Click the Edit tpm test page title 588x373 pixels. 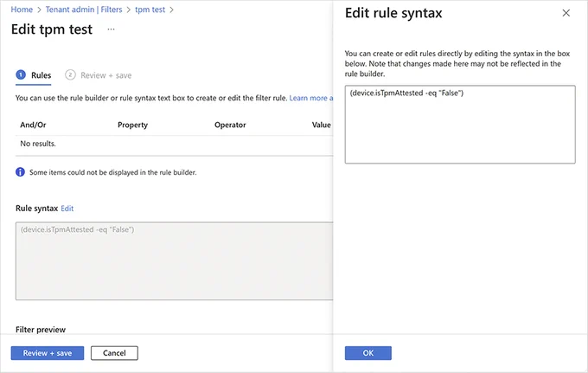[x=52, y=29]
